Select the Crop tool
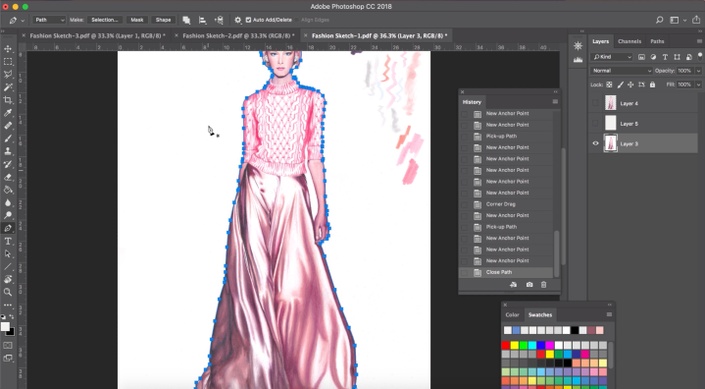This screenshot has width=705, height=389. click(x=8, y=100)
